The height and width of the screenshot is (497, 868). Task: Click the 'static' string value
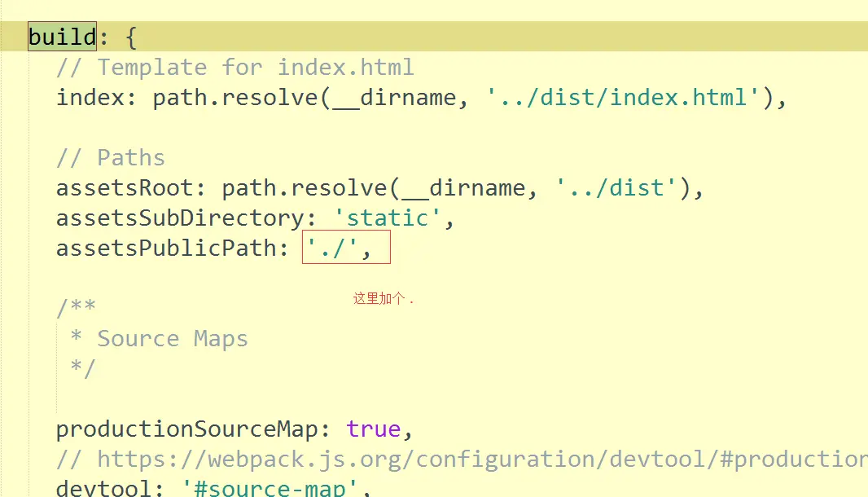tap(388, 218)
